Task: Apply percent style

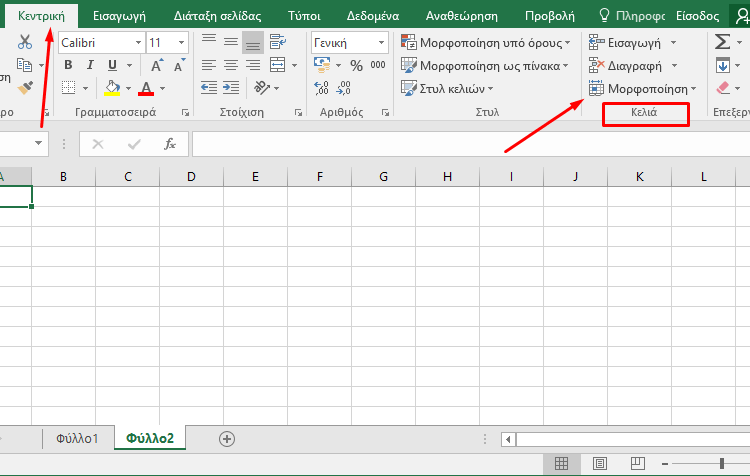Action: click(356, 65)
